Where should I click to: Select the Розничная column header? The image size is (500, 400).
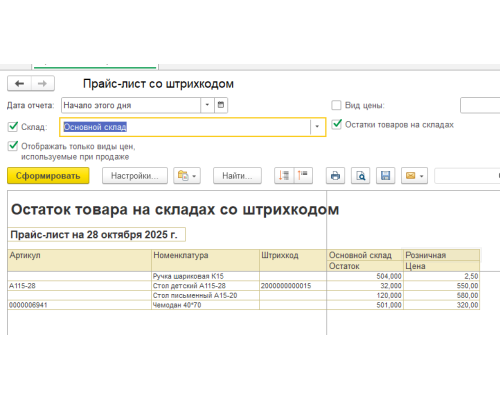click(x=442, y=255)
